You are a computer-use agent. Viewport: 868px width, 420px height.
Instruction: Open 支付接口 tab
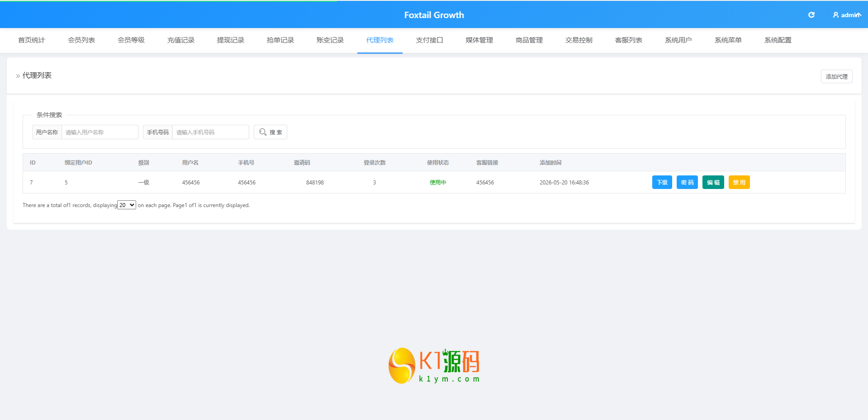coord(430,40)
